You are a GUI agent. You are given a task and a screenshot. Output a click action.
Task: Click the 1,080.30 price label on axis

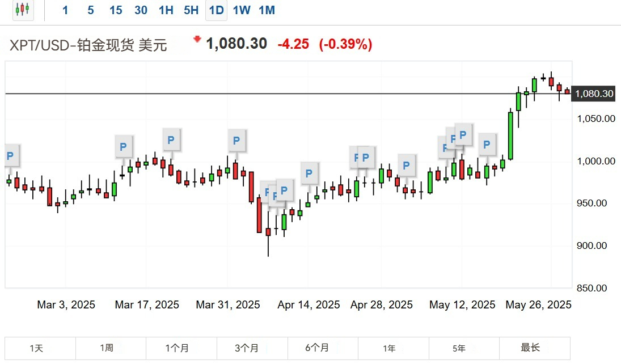coord(594,94)
